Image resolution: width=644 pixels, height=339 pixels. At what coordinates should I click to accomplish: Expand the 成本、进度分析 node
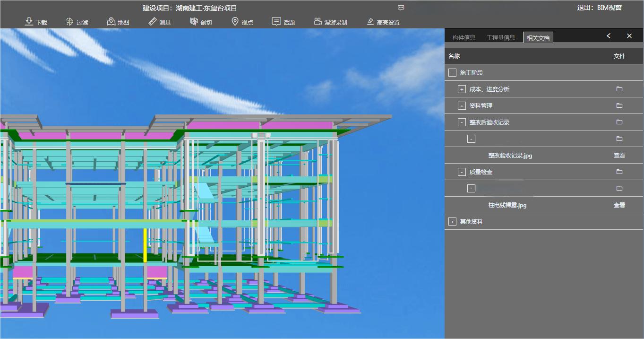[462, 89]
